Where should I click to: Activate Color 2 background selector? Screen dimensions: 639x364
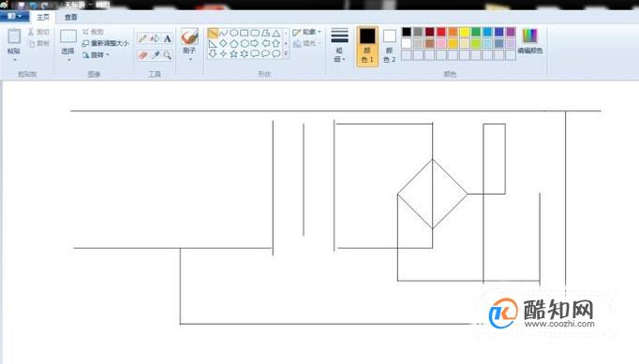(x=389, y=46)
